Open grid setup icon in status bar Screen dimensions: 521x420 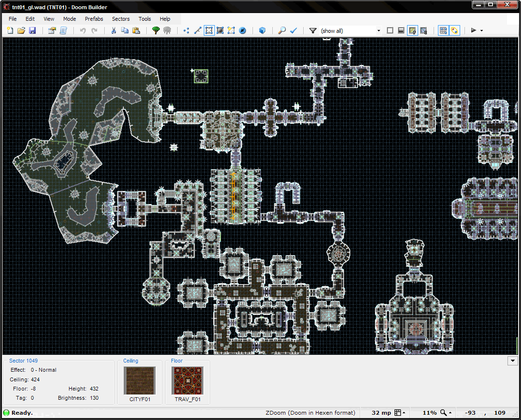398,413
